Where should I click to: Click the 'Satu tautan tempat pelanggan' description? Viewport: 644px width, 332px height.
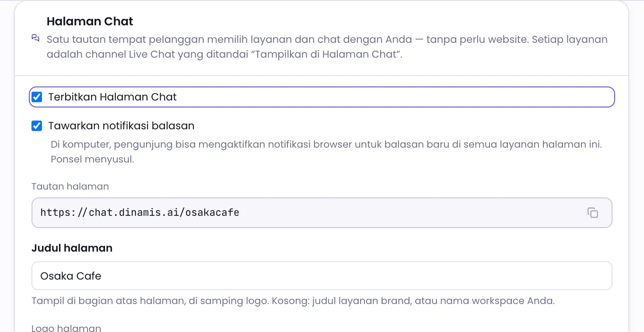tap(327, 47)
